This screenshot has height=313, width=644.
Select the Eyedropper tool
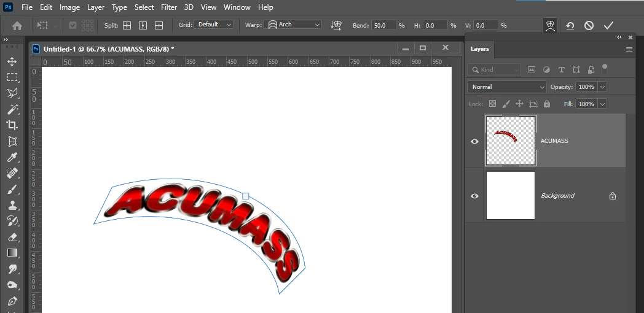[12, 158]
